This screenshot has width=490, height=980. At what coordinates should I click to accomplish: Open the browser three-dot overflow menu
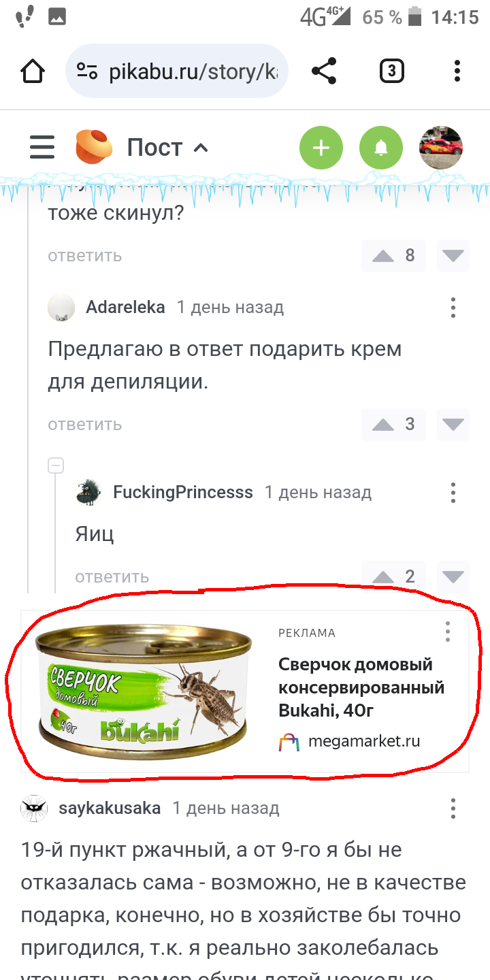pos(457,71)
